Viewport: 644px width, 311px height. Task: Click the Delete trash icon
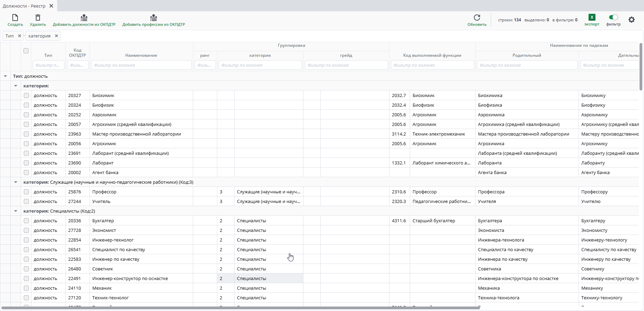(x=38, y=18)
